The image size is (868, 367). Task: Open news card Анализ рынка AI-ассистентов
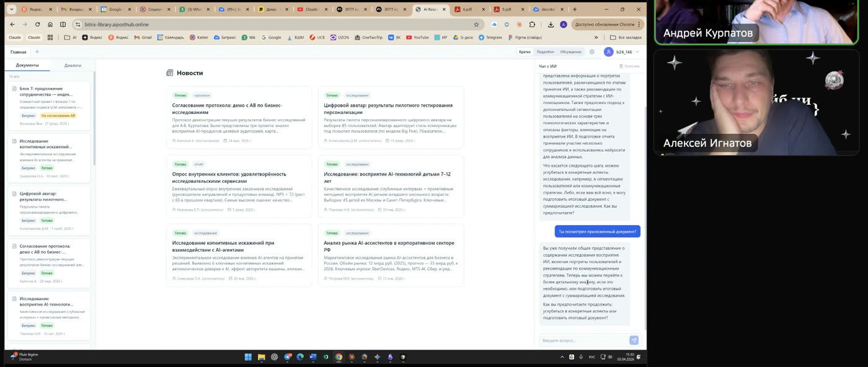(x=391, y=255)
